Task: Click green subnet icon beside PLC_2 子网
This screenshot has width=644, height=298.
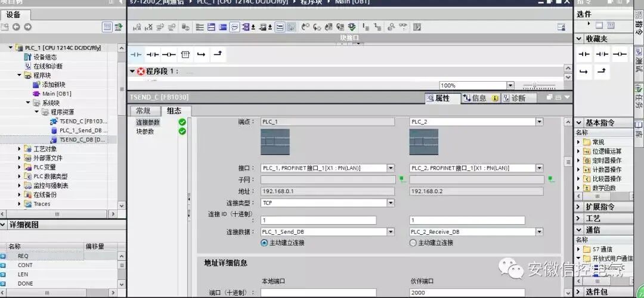Action: point(551,179)
